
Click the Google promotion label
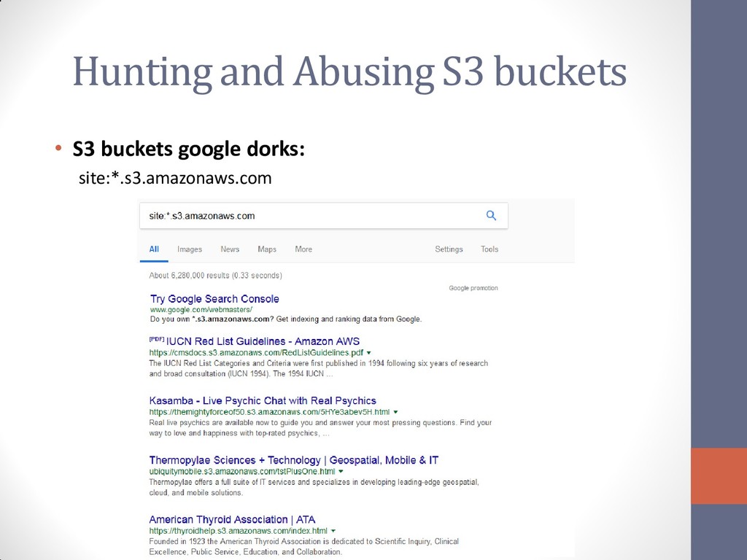click(473, 288)
